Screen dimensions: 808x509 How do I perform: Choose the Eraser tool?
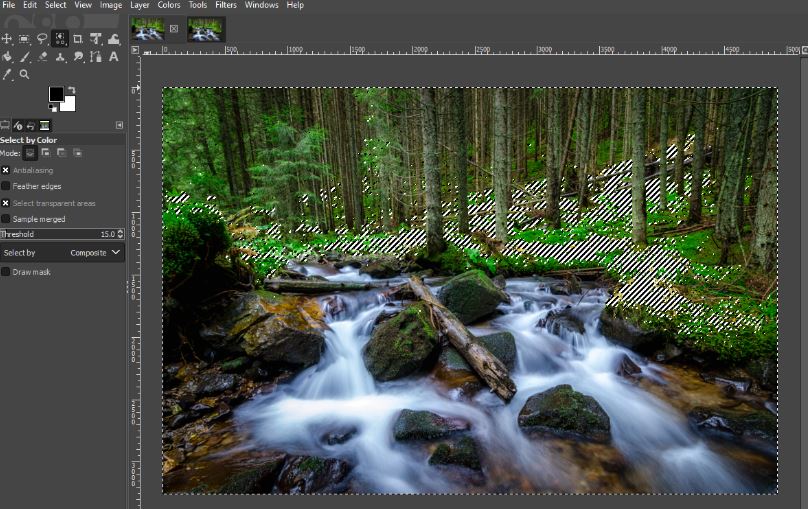click(x=42, y=57)
